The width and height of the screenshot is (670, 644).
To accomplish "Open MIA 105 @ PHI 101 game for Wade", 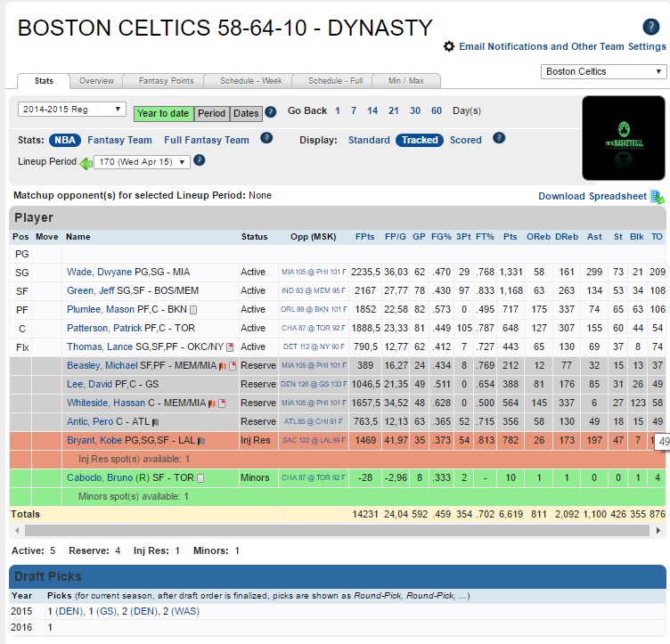I will [x=314, y=272].
